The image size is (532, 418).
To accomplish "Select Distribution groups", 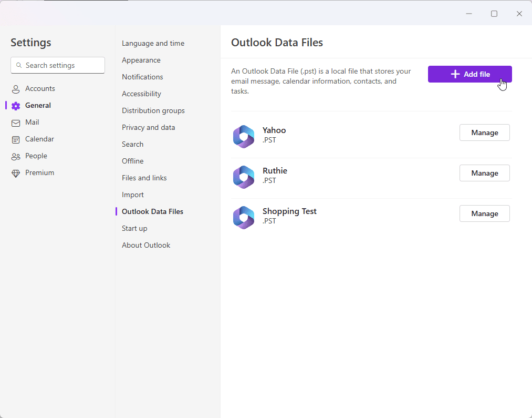I will (153, 111).
